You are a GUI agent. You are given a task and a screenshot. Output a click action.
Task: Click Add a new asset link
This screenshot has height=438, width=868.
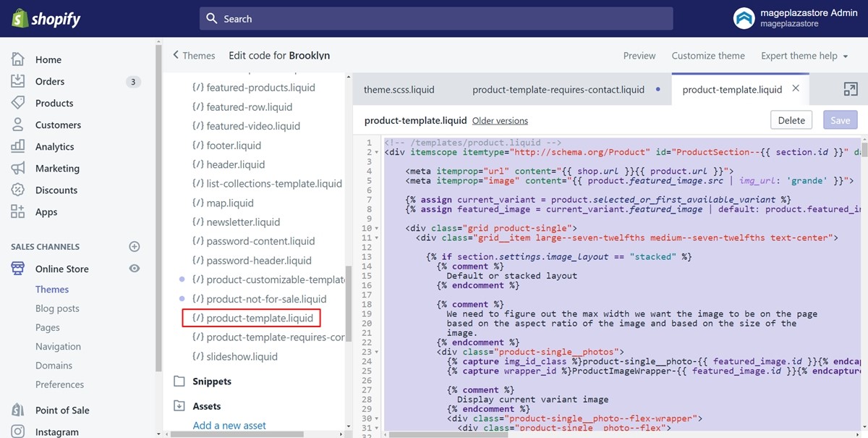(229, 426)
